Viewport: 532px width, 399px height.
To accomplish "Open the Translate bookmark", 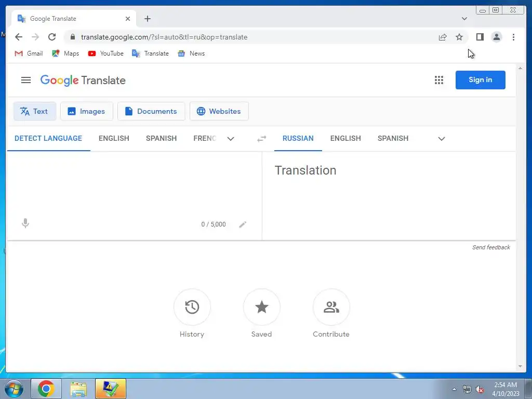I will coord(150,54).
